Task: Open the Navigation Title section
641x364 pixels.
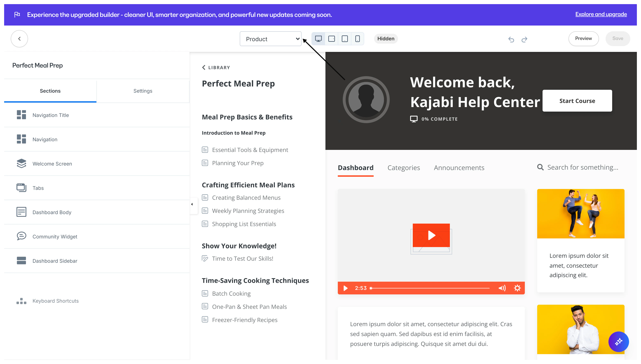Action: click(97, 115)
